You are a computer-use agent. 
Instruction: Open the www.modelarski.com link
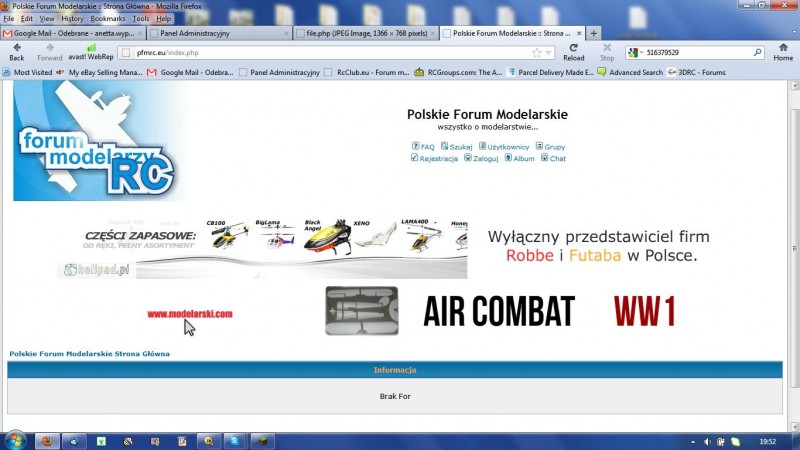pyautogui.click(x=190, y=314)
